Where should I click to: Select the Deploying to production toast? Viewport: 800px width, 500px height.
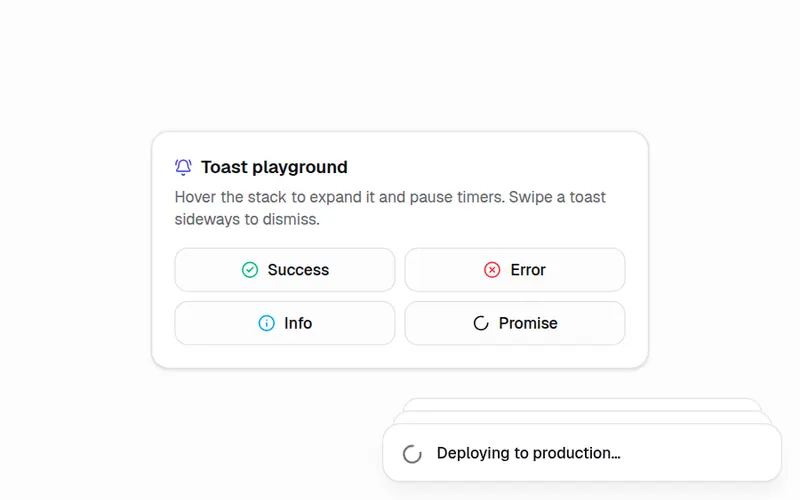tap(582, 453)
